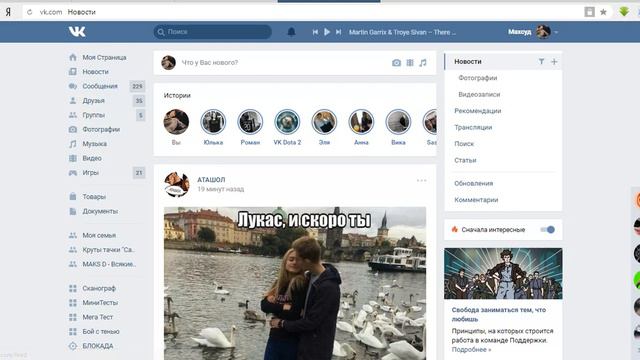The image size is (640, 360).
Task: View Анна's story
Action: (x=361, y=122)
